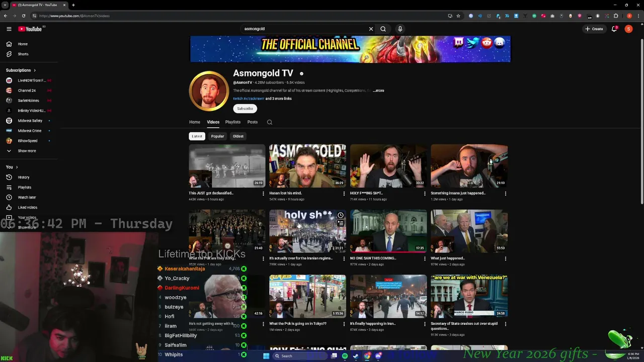
Task: Open LiveNOW from FOX subscription
Action: (29, 80)
